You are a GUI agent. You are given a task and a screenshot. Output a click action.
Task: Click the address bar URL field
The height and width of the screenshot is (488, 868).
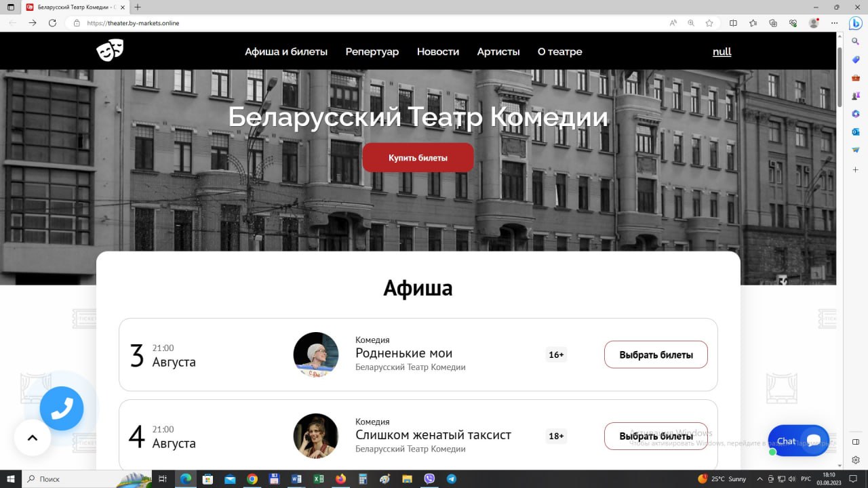pyautogui.click(x=366, y=23)
